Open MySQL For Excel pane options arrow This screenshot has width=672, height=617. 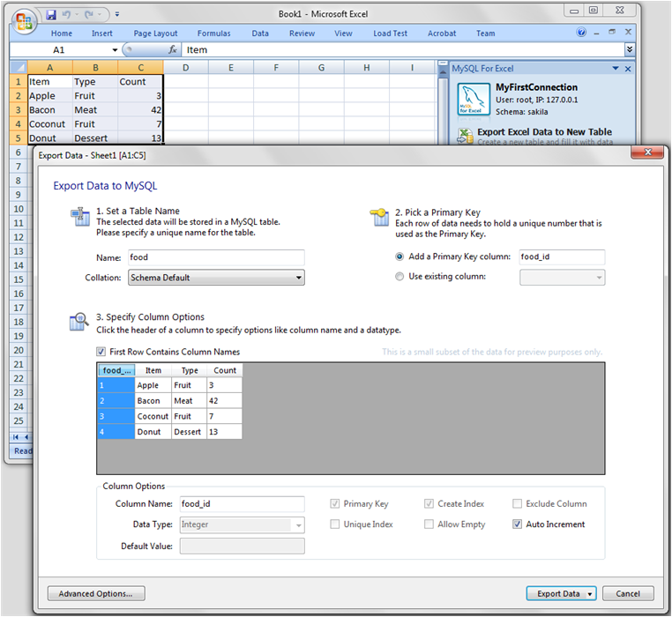coord(616,69)
